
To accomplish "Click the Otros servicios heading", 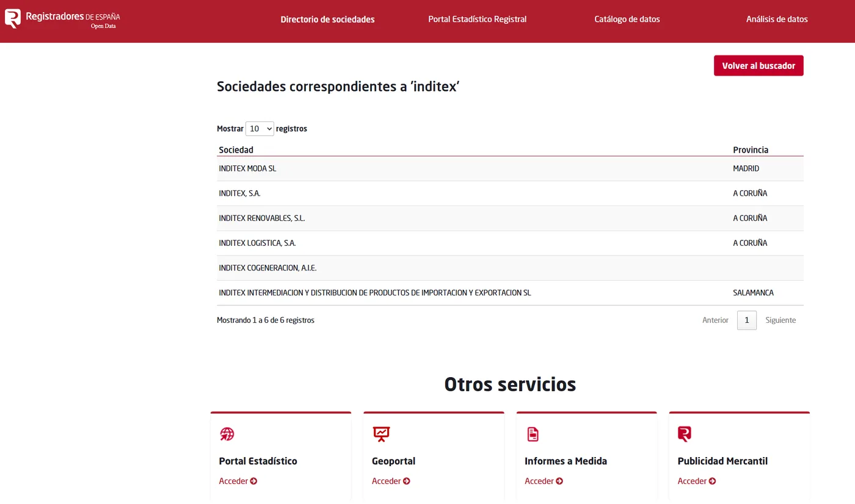I will (510, 384).
